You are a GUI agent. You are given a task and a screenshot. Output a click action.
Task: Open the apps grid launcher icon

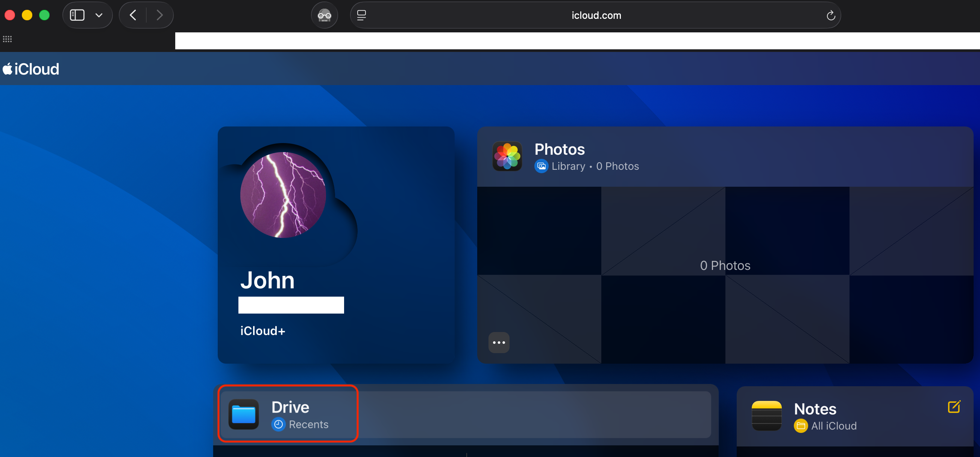(7, 39)
